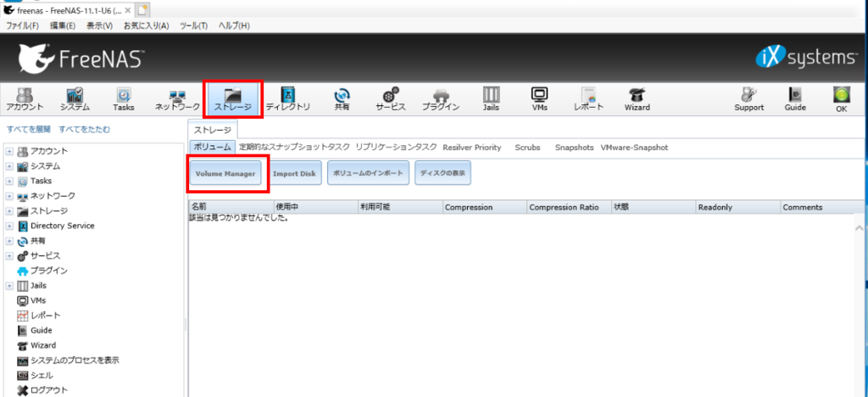The height and width of the screenshot is (397, 868).
Task: Expand the ネットワーク tree node
Action: (9, 196)
